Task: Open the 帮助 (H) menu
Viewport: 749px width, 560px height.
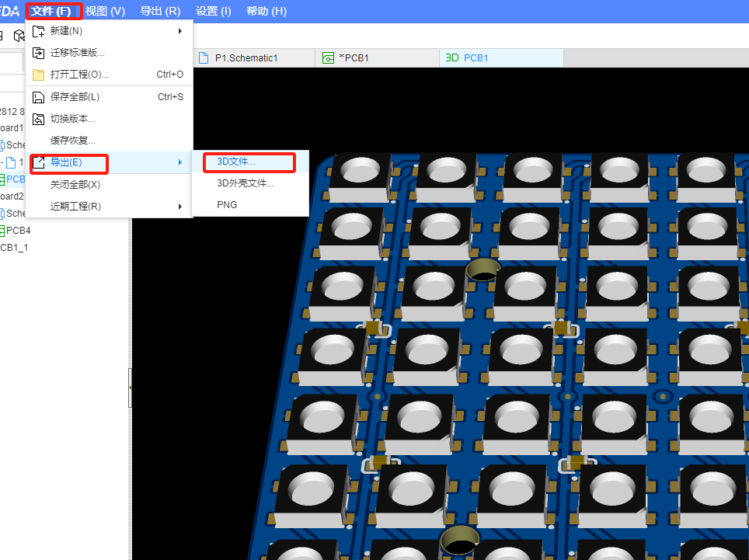Action: coord(267,11)
